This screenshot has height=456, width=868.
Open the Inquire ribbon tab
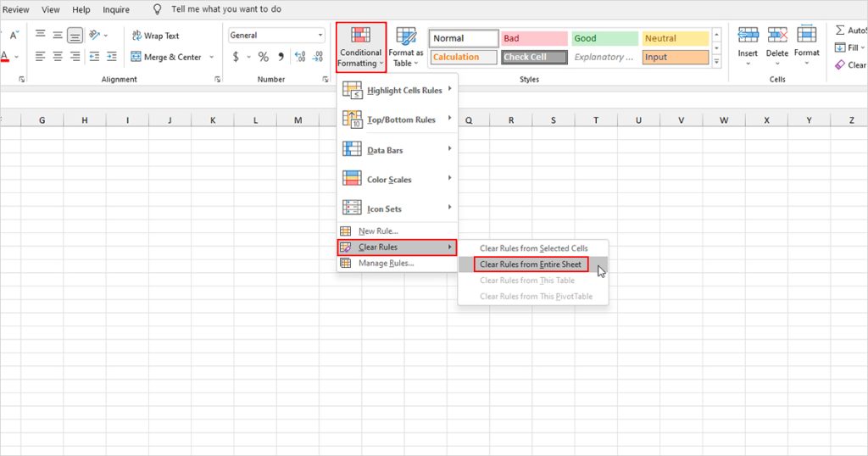[115, 9]
